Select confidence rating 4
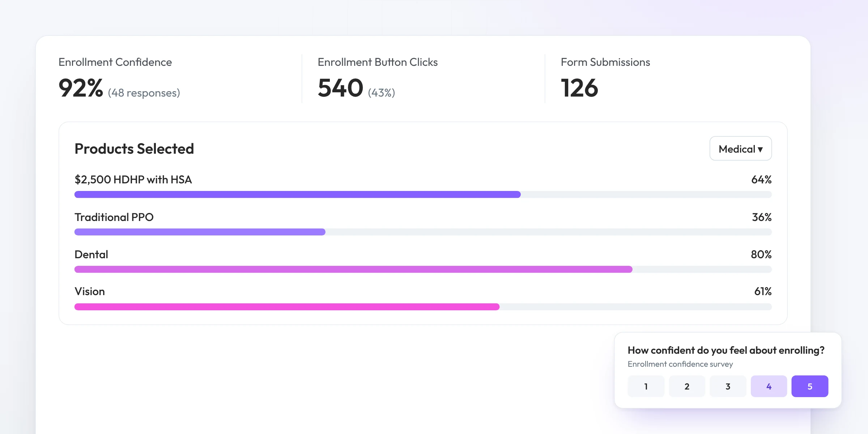Image resolution: width=868 pixels, height=434 pixels. click(769, 386)
